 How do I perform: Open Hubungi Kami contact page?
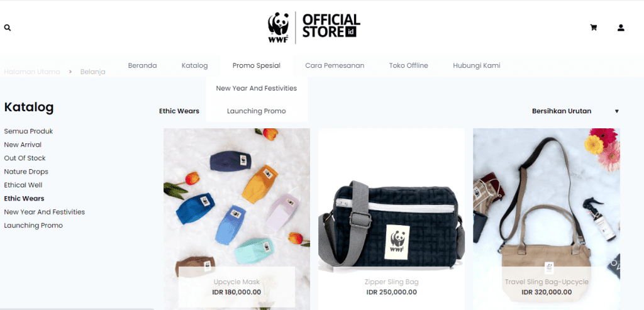(x=477, y=65)
